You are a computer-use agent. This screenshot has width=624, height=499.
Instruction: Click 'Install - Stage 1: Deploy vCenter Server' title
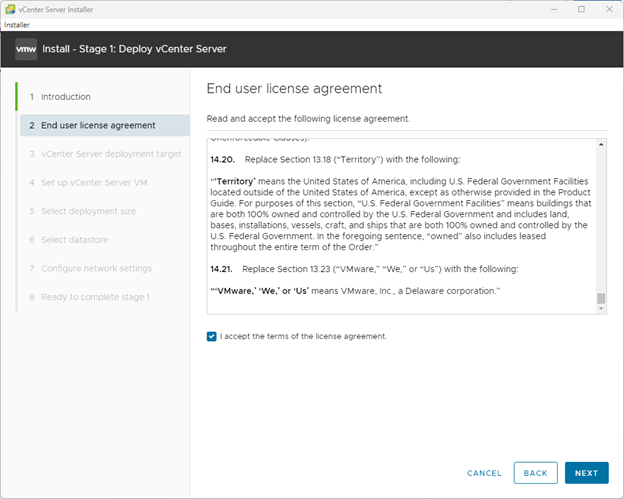[134, 49]
